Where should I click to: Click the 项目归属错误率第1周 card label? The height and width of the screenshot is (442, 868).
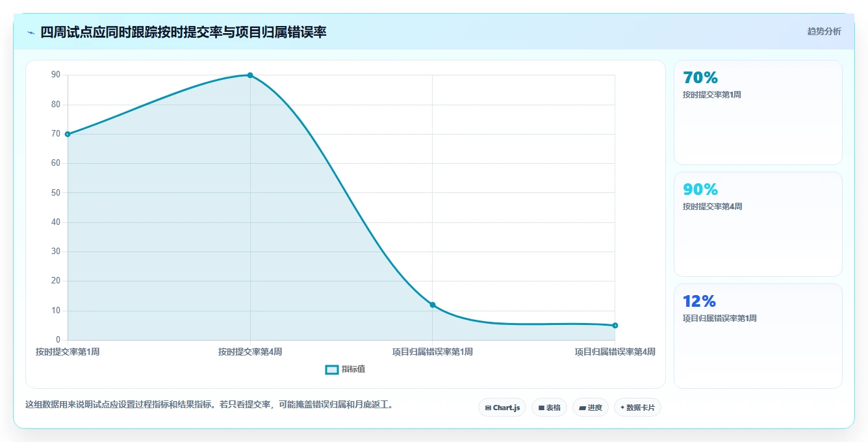pyautogui.click(x=720, y=318)
